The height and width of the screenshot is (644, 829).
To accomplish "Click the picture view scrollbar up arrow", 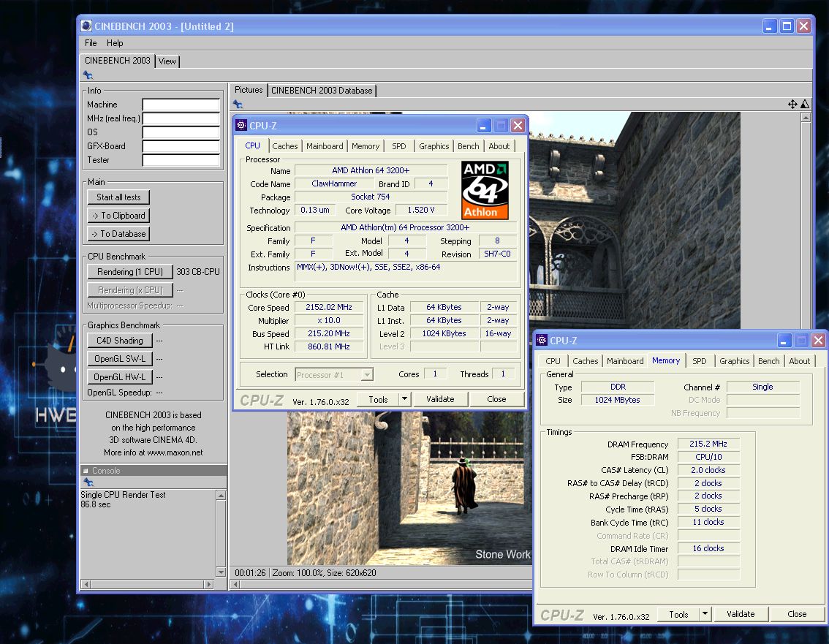I will click(805, 118).
